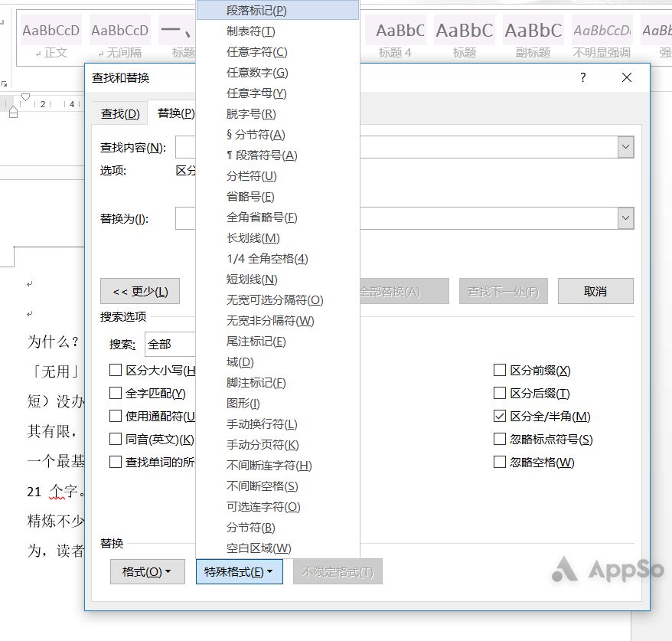Open the 查找内容 dropdown arrow

[x=626, y=146]
